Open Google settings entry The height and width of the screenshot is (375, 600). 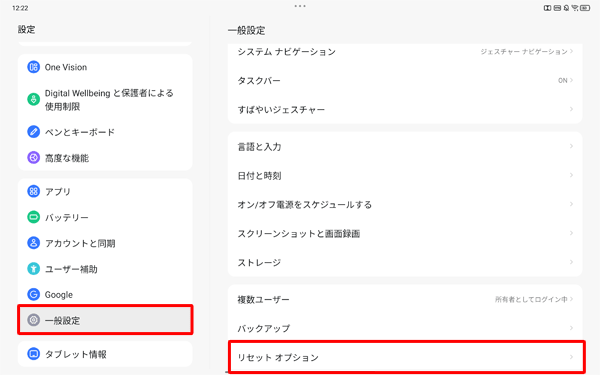(x=105, y=295)
